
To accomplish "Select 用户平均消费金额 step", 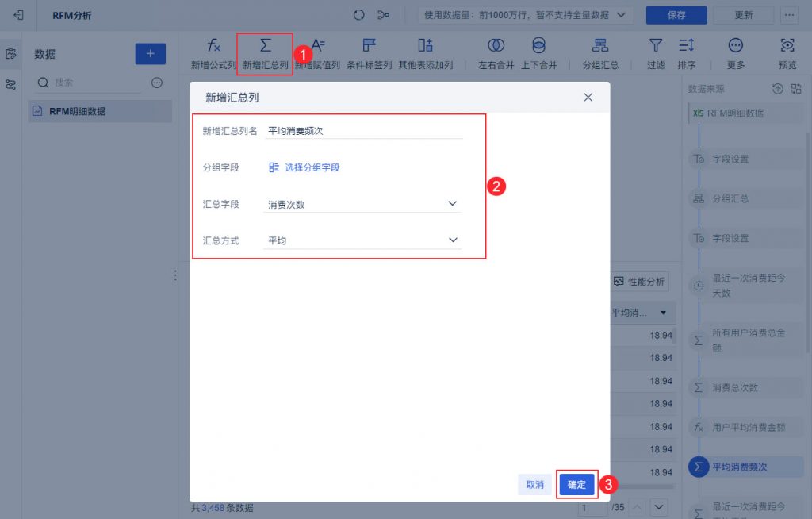I will [x=745, y=427].
